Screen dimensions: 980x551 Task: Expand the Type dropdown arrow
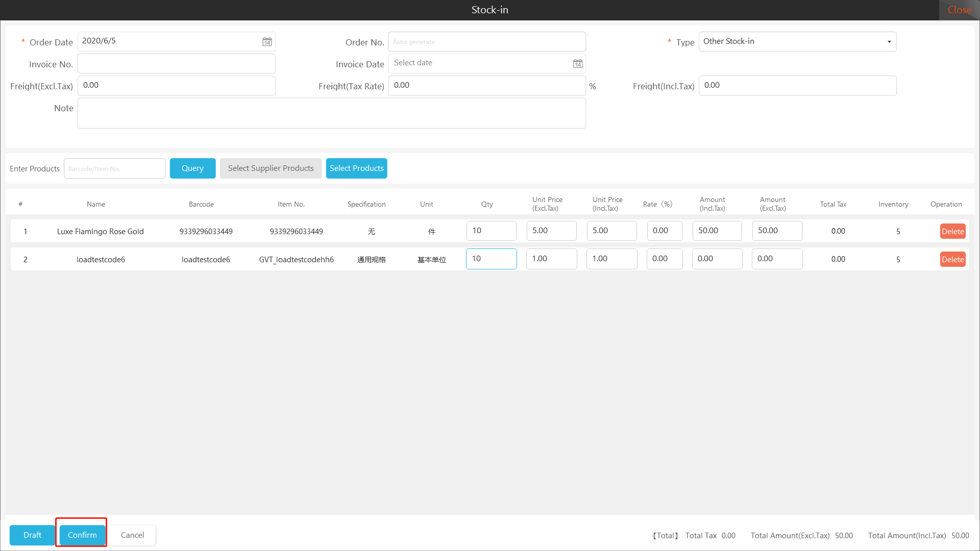point(889,42)
